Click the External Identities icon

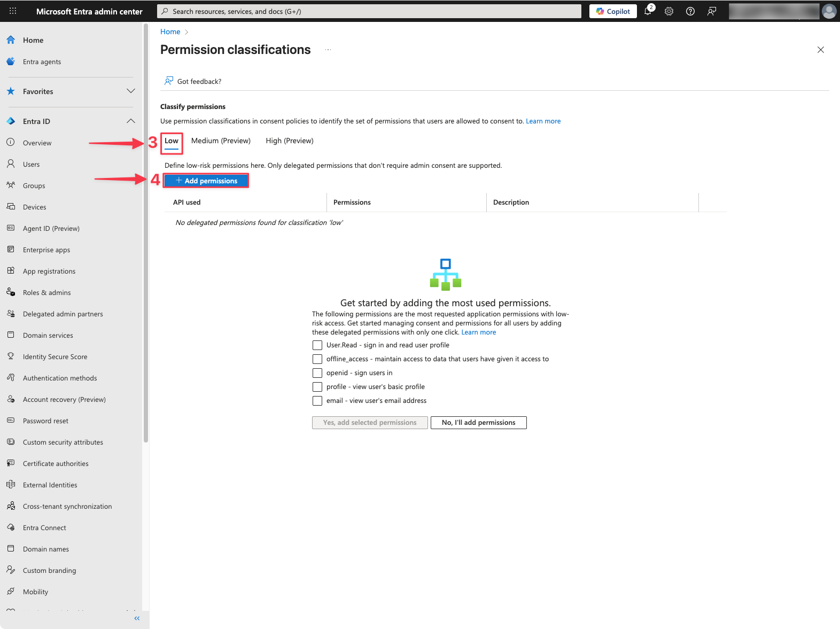(11, 484)
